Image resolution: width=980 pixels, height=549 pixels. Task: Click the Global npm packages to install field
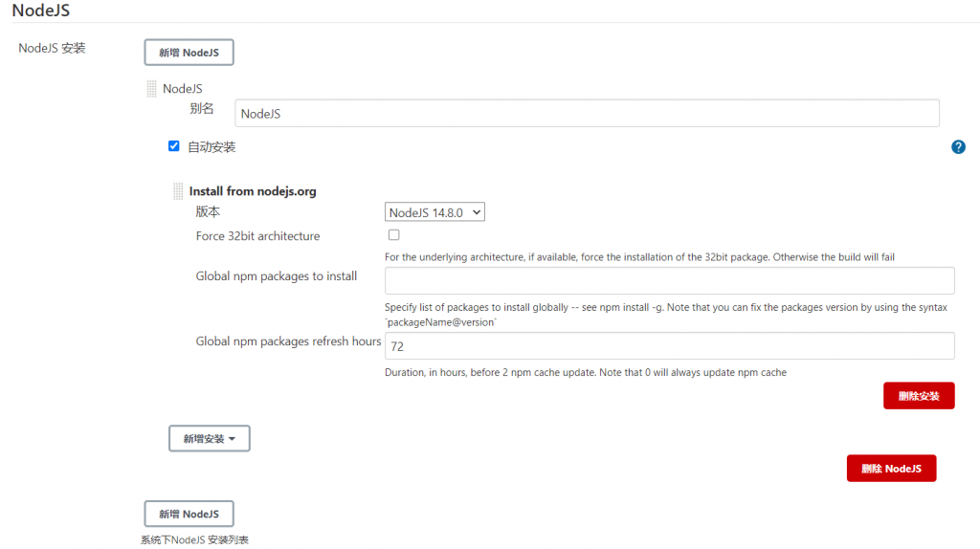point(669,280)
